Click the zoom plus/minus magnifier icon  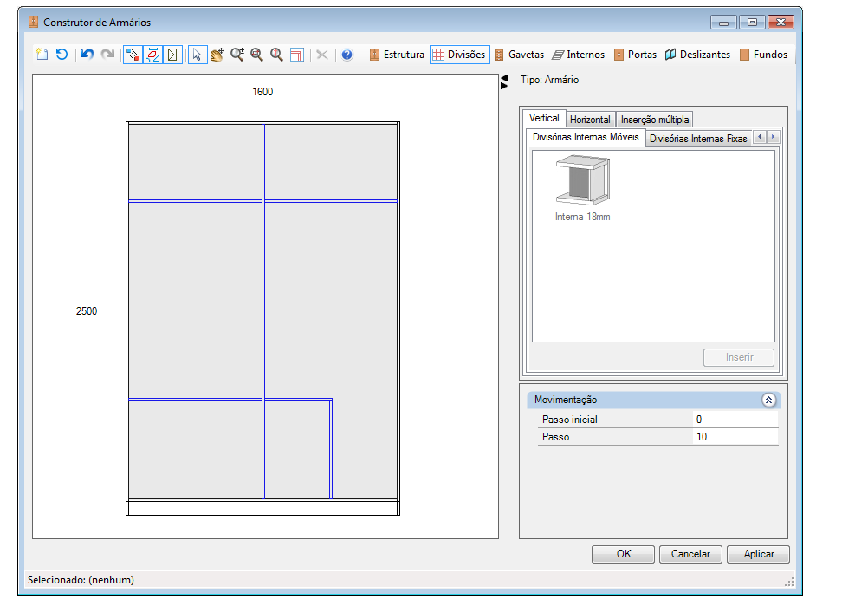(x=237, y=55)
